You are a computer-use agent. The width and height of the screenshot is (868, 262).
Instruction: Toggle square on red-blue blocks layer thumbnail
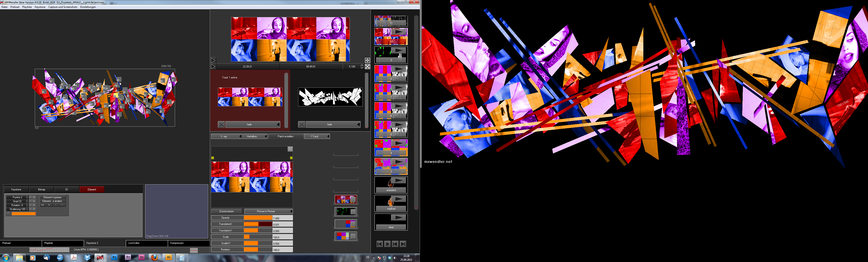[x=353, y=224]
